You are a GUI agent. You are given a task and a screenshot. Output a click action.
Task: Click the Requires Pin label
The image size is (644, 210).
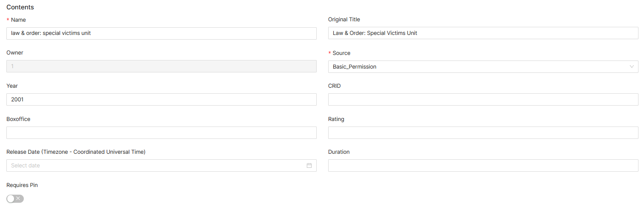(22, 185)
